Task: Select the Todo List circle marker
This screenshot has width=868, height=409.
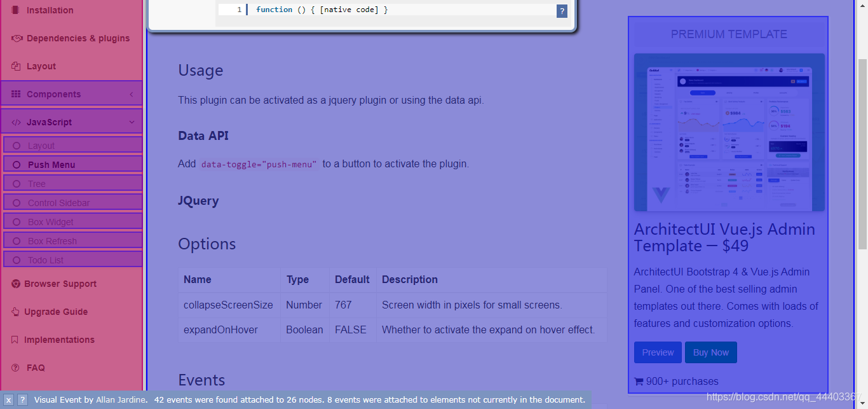Action: point(17,260)
